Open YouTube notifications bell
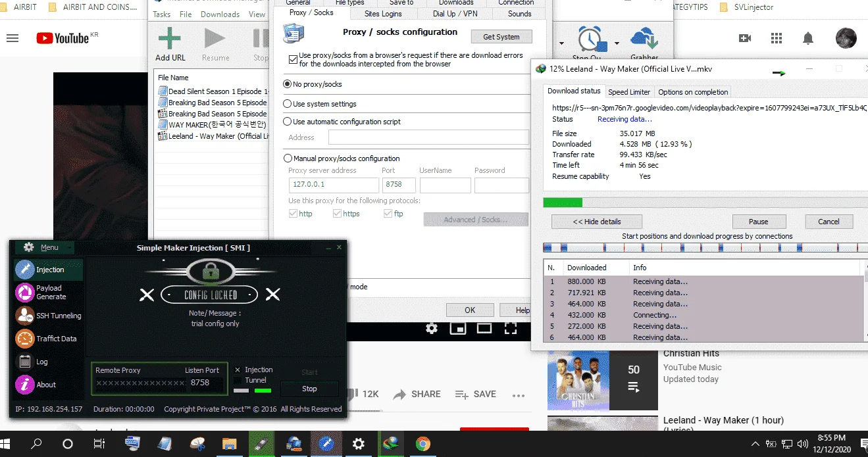 [x=808, y=38]
